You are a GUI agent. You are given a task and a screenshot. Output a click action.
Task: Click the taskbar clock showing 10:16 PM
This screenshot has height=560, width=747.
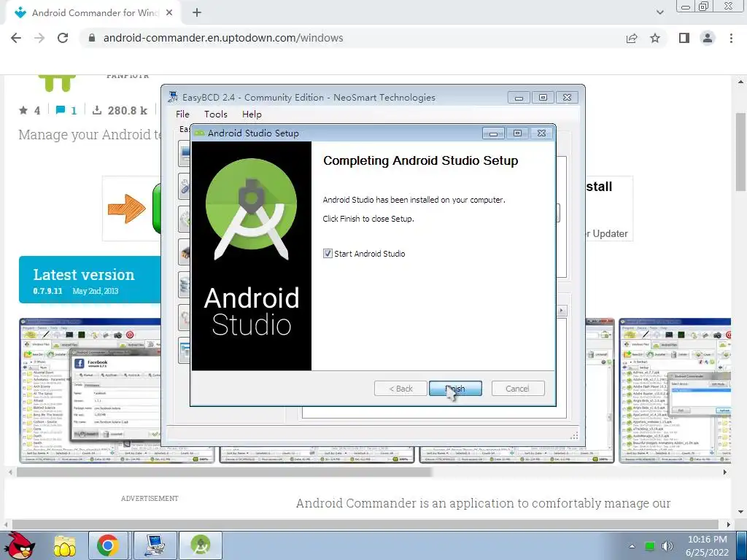[x=707, y=540]
